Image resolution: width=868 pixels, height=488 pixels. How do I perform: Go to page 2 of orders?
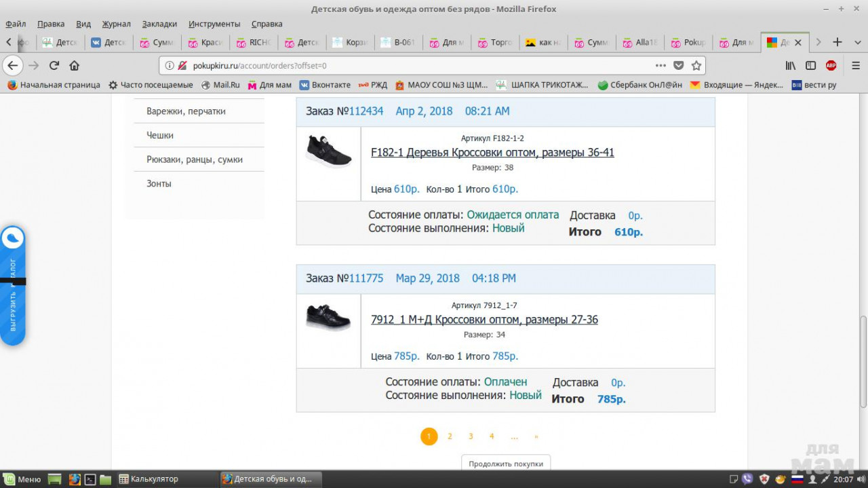450,436
